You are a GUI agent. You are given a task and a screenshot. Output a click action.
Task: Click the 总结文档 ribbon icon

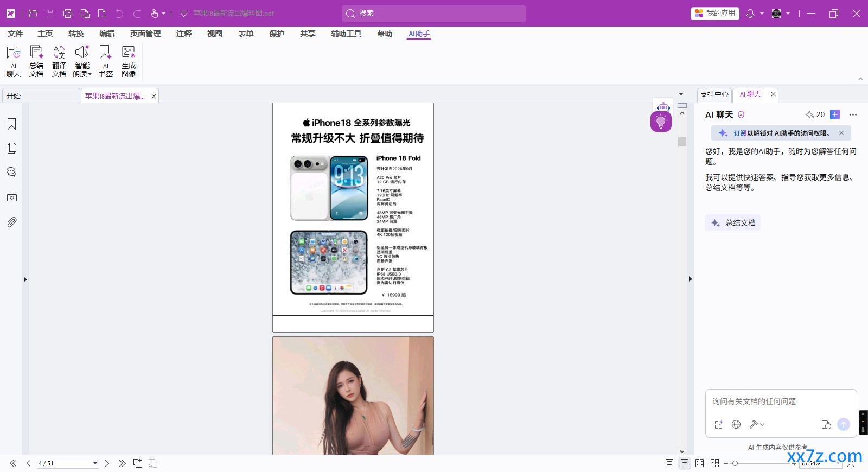pos(36,61)
